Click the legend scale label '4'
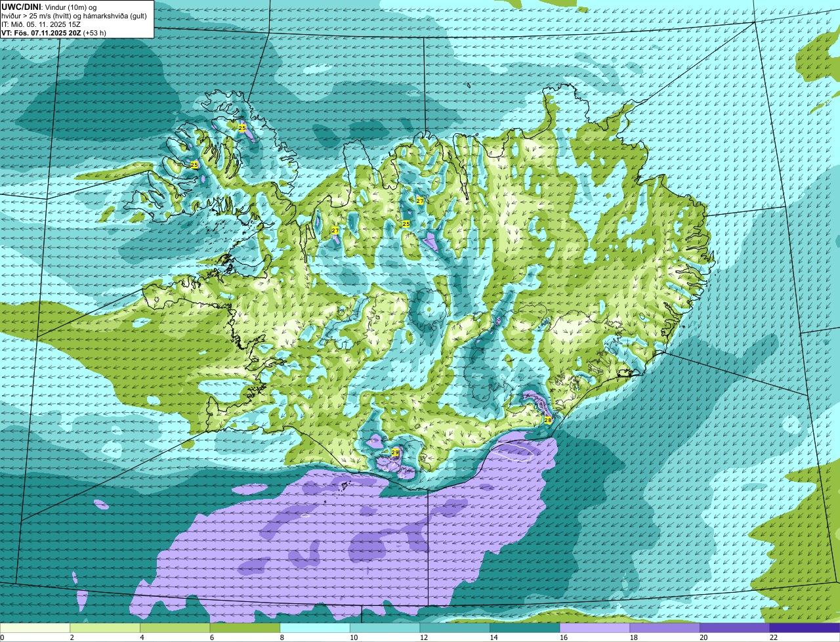Image resolution: width=840 pixels, height=642 pixels. click(x=142, y=637)
